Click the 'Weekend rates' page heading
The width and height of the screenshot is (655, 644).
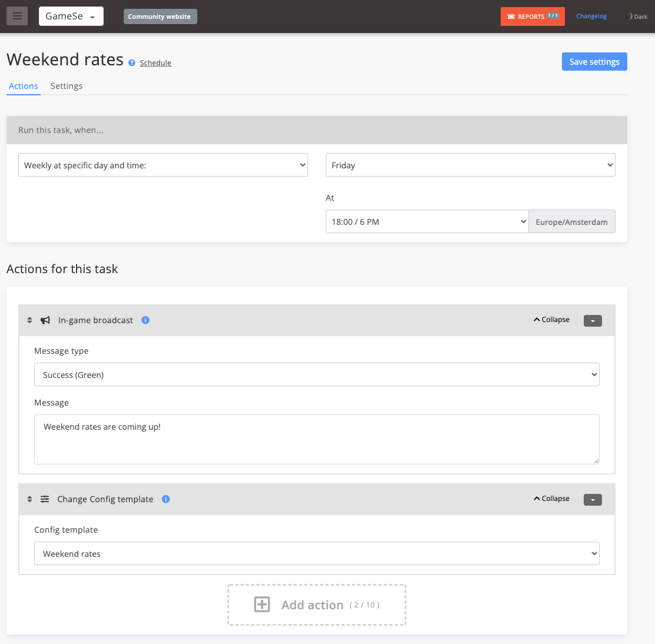point(65,59)
